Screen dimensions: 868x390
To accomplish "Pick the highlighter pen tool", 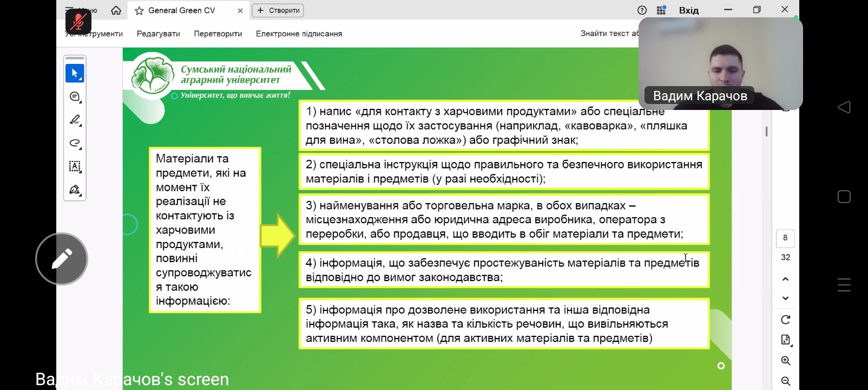I will coord(75,120).
